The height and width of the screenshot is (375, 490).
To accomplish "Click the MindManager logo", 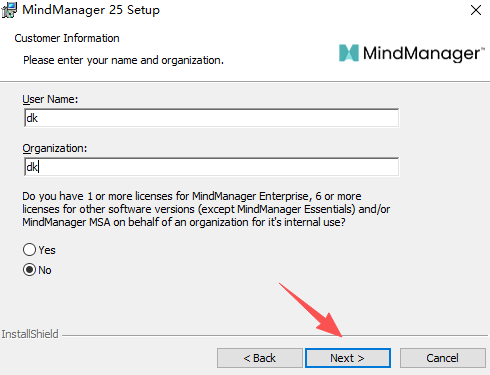I will (x=412, y=53).
